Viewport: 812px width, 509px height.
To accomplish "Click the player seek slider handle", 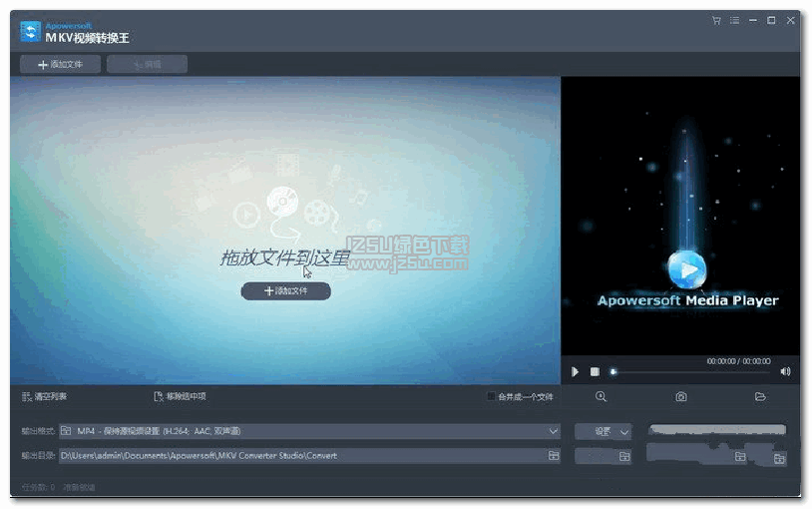I will point(613,371).
